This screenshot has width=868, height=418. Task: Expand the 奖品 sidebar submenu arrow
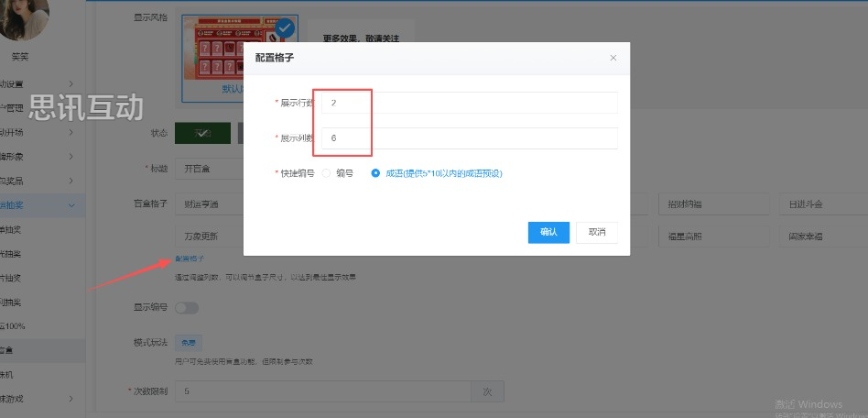point(71,181)
